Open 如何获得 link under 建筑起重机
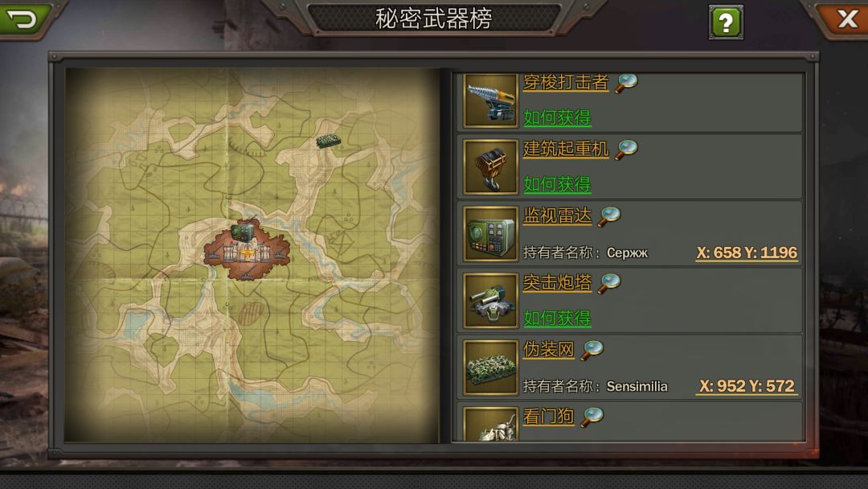This screenshot has width=868, height=489. 557,184
